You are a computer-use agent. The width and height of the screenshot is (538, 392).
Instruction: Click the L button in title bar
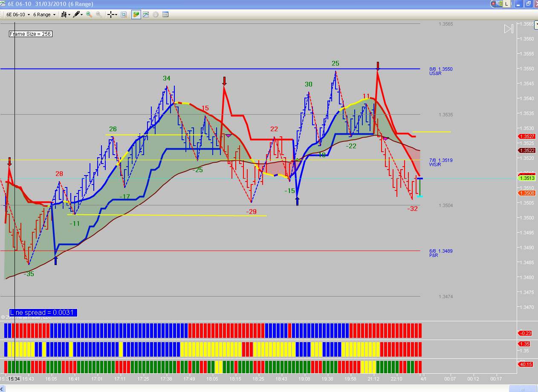[x=507, y=3]
